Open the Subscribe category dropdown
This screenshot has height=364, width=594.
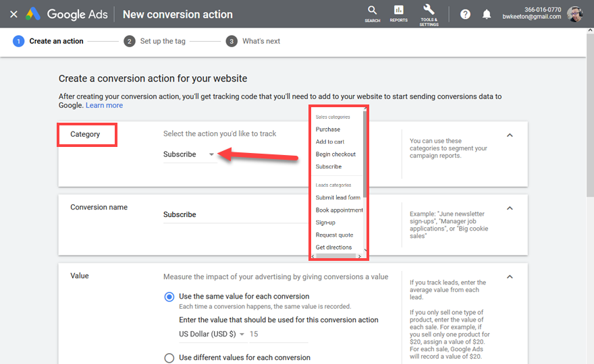point(190,154)
